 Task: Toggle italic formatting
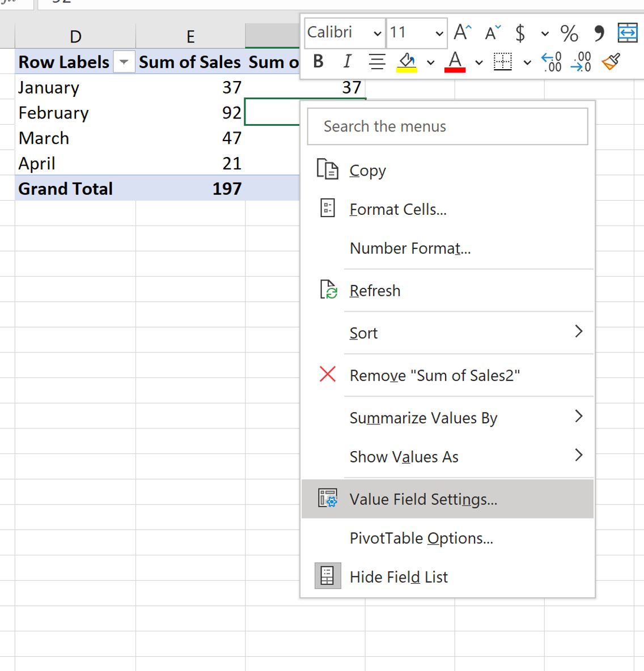point(346,62)
